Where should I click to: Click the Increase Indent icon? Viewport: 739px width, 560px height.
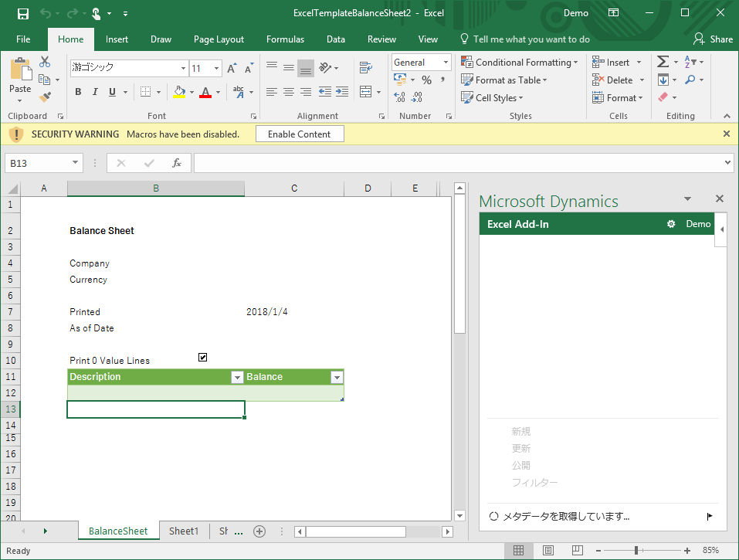click(342, 91)
